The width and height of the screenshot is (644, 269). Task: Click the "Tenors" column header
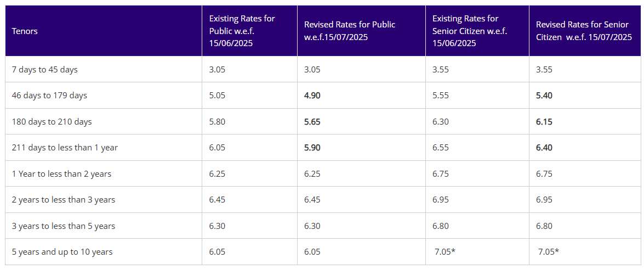point(24,31)
